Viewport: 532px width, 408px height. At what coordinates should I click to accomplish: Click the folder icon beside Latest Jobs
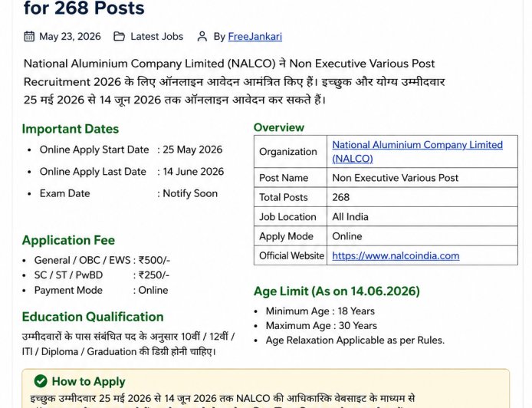click(119, 36)
